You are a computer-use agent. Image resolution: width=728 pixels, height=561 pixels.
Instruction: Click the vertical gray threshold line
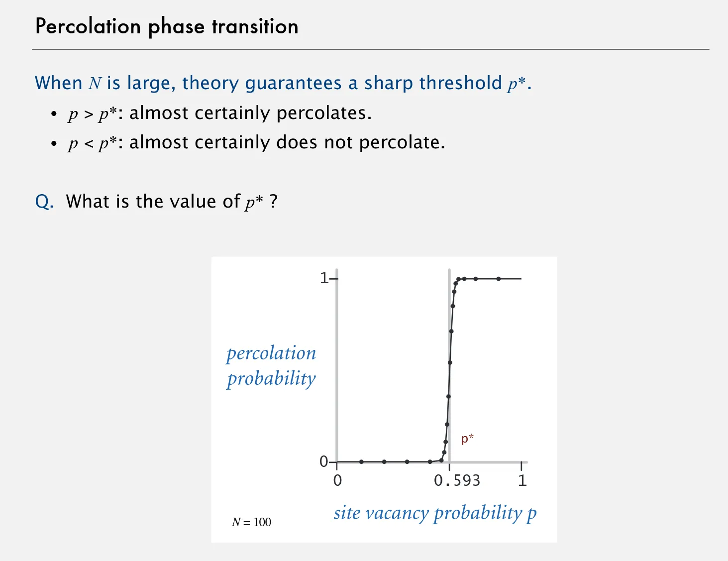click(449, 366)
